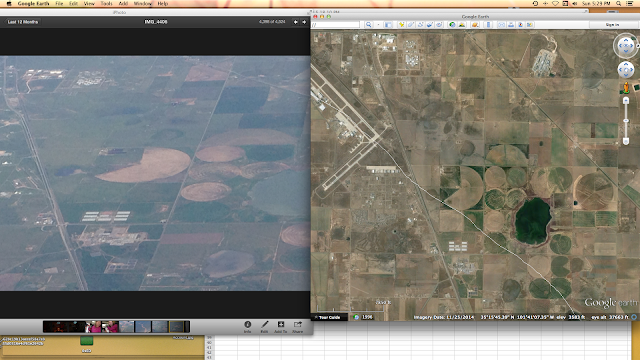Open the Tour Guide panel

tap(329, 317)
